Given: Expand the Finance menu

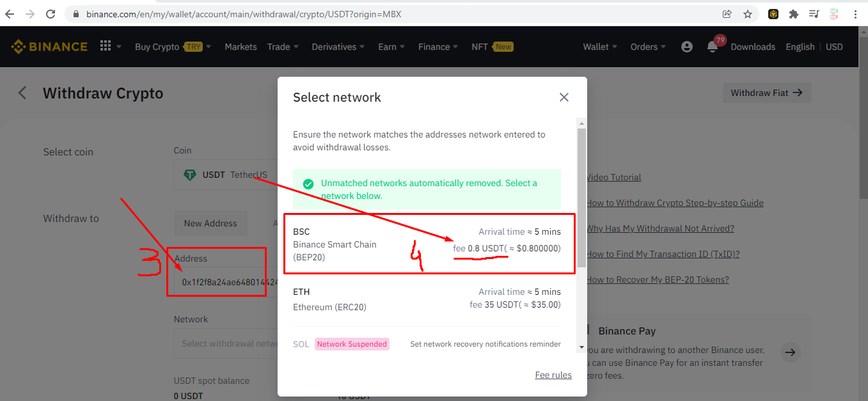Looking at the screenshot, I should tap(438, 47).
